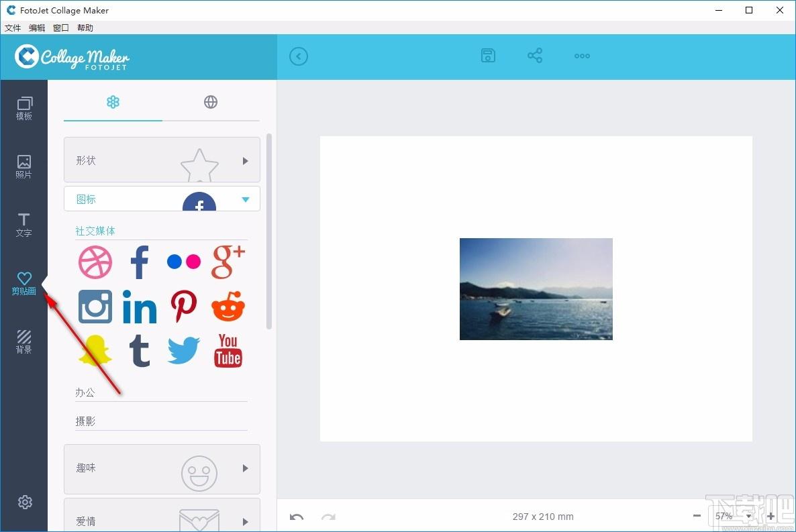This screenshot has height=532, width=796.
Task: Insert the Tumblr icon
Action: (140, 350)
